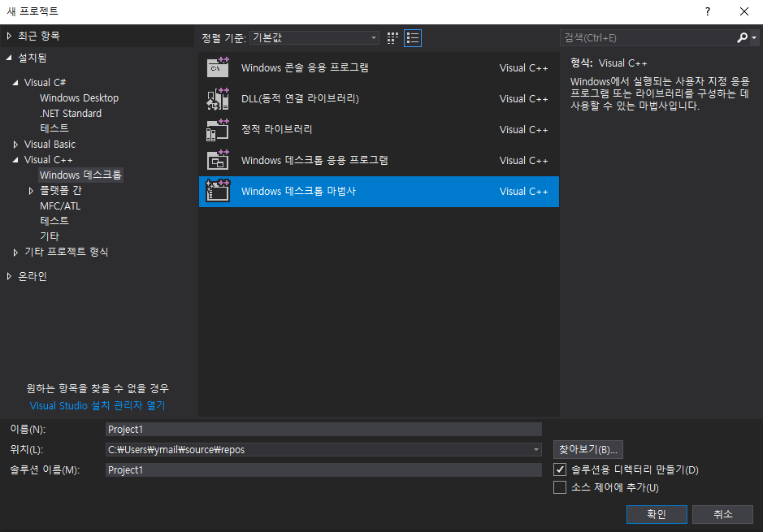Click the 이름(N) Project1 field
The image size is (763, 532).
point(323,430)
